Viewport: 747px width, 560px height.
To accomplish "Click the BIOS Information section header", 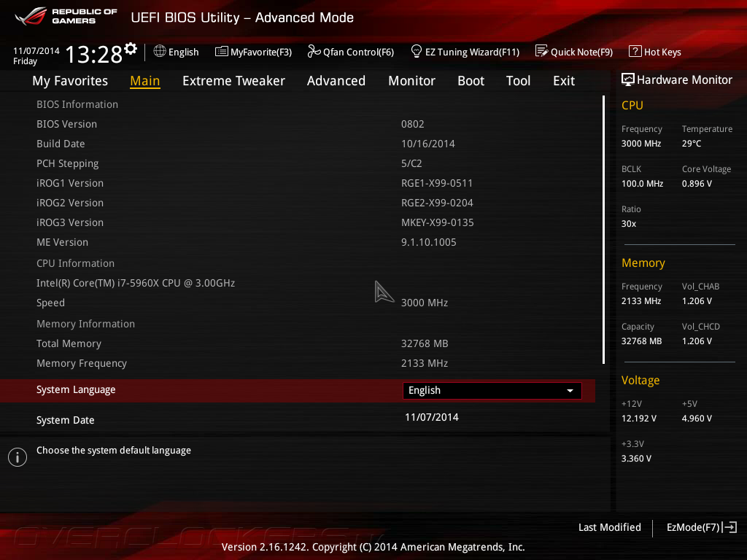I will tap(77, 104).
